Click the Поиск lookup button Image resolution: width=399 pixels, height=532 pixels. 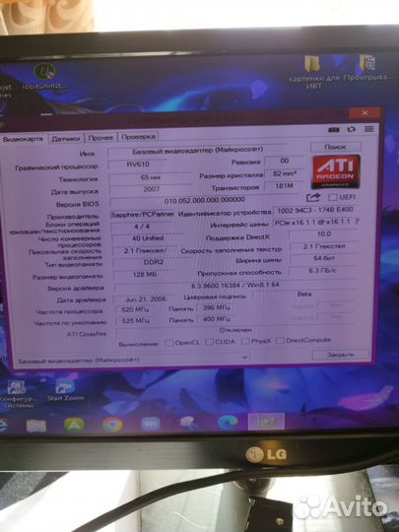coord(336,147)
